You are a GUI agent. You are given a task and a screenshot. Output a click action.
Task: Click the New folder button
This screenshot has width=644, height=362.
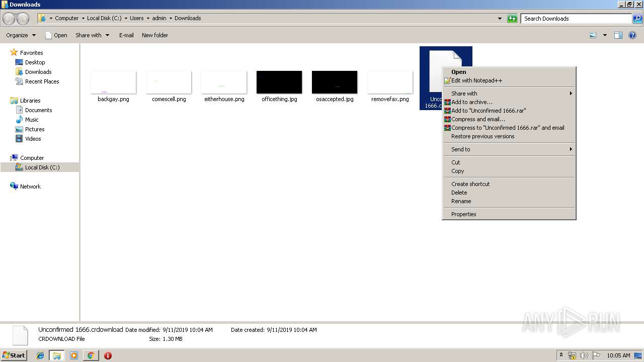(x=155, y=35)
